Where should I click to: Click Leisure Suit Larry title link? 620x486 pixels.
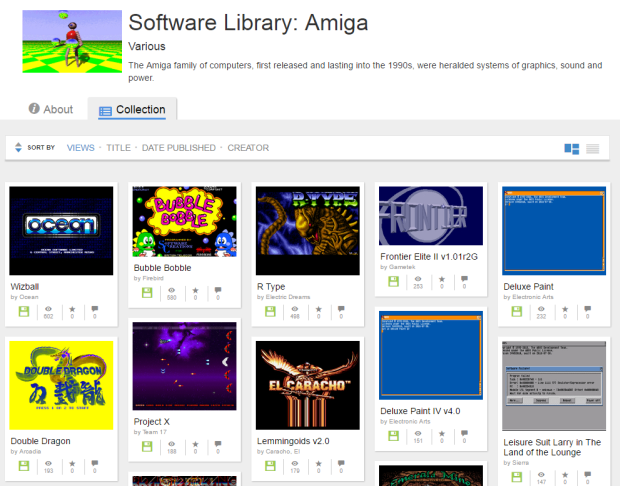(552, 447)
